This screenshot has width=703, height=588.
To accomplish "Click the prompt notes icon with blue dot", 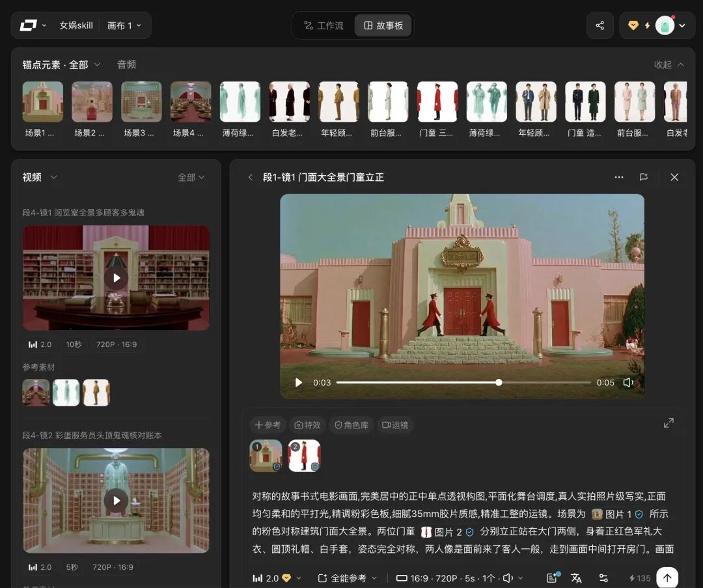I will pos(553,578).
